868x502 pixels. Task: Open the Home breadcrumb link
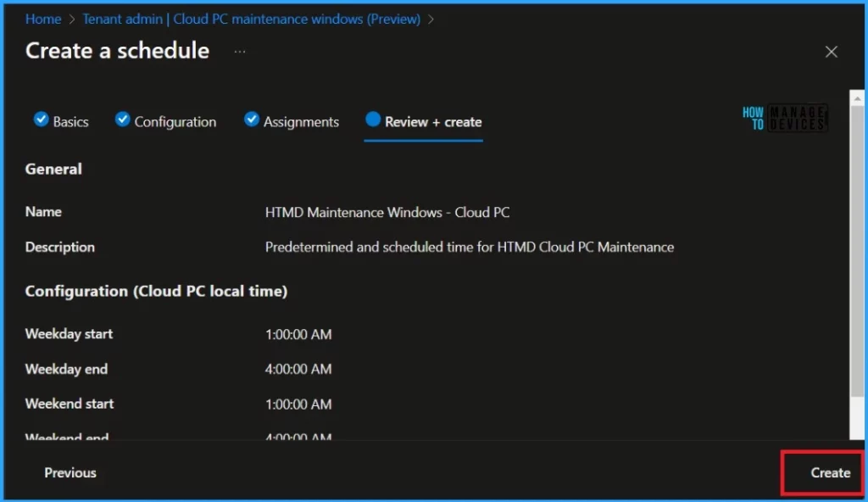43,19
